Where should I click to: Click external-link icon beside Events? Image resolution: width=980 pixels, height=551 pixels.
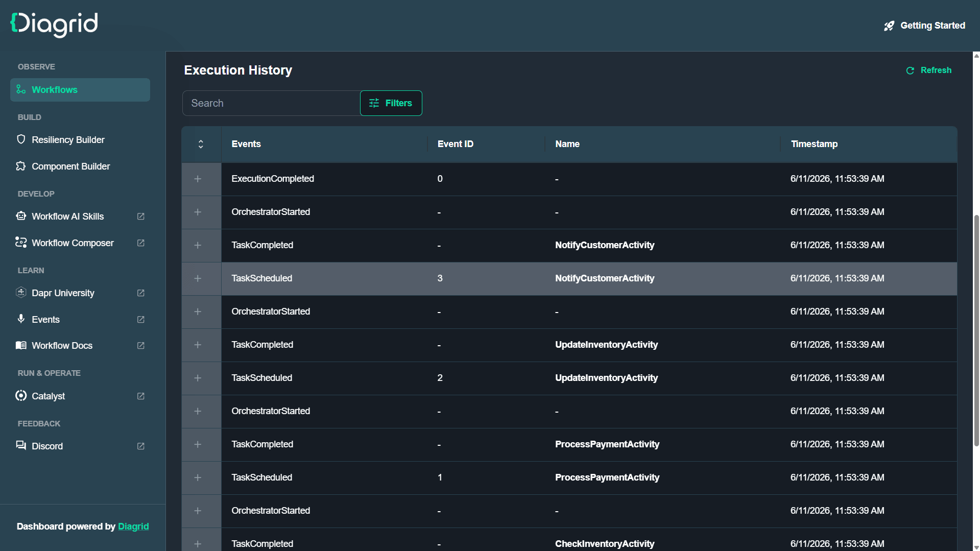tap(141, 320)
